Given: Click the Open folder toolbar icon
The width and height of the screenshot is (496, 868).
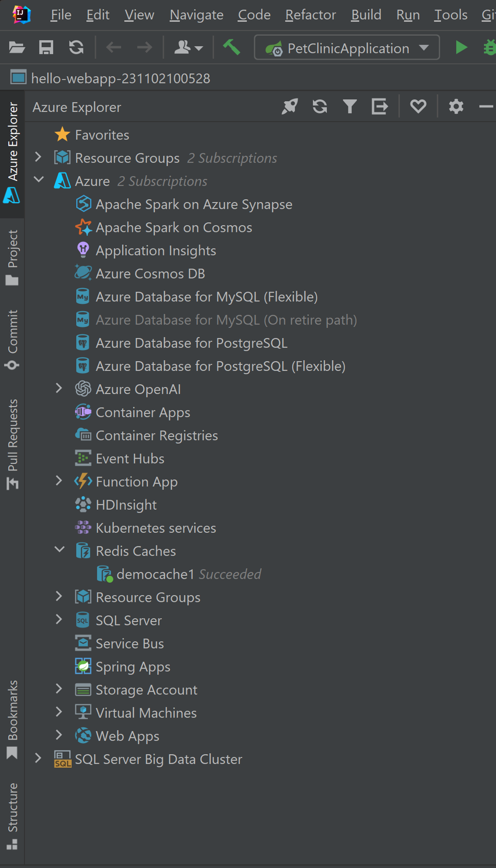Looking at the screenshot, I should [x=17, y=47].
